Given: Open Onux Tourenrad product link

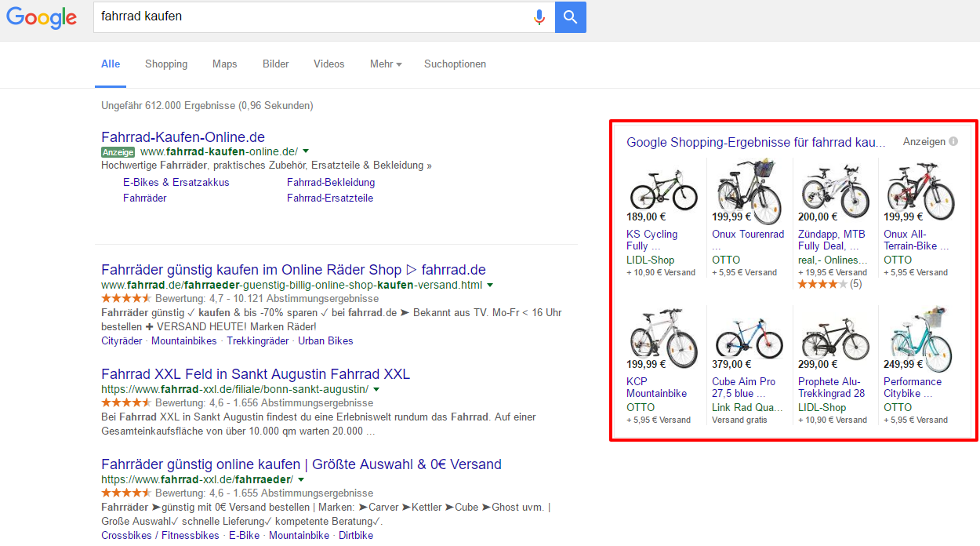Looking at the screenshot, I should [x=748, y=234].
